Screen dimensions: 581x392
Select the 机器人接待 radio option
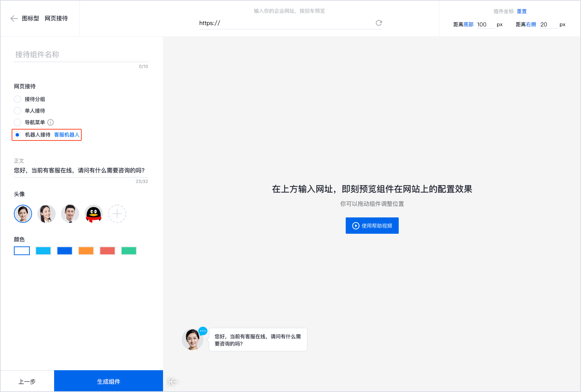point(17,135)
